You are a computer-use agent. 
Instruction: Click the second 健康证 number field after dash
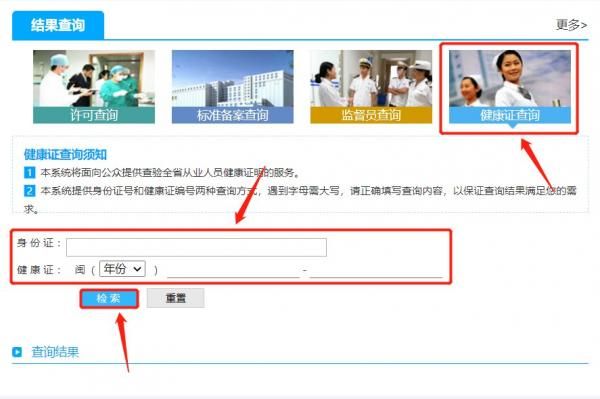[x=376, y=270]
